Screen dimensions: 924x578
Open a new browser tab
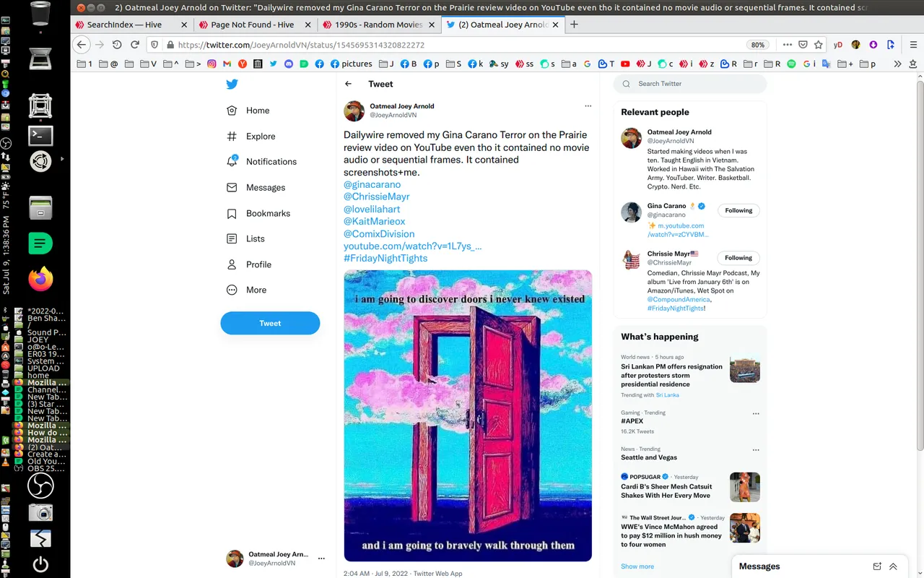click(574, 24)
